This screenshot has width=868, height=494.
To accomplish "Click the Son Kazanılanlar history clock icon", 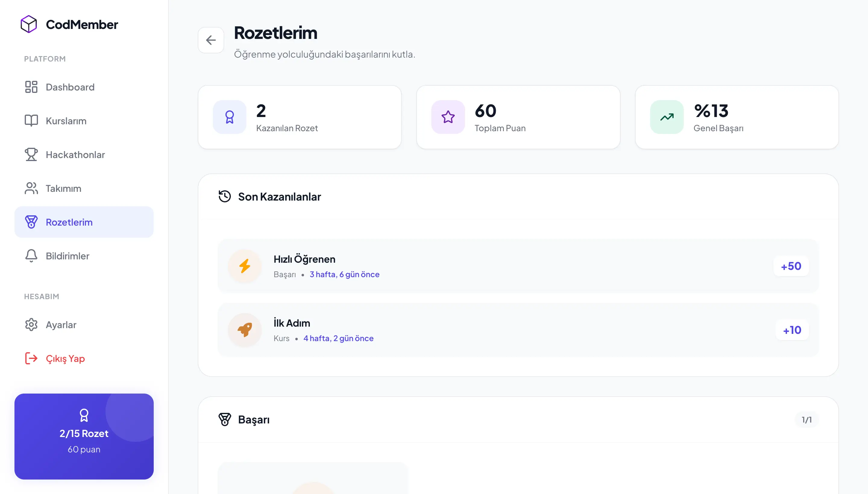I will point(225,196).
